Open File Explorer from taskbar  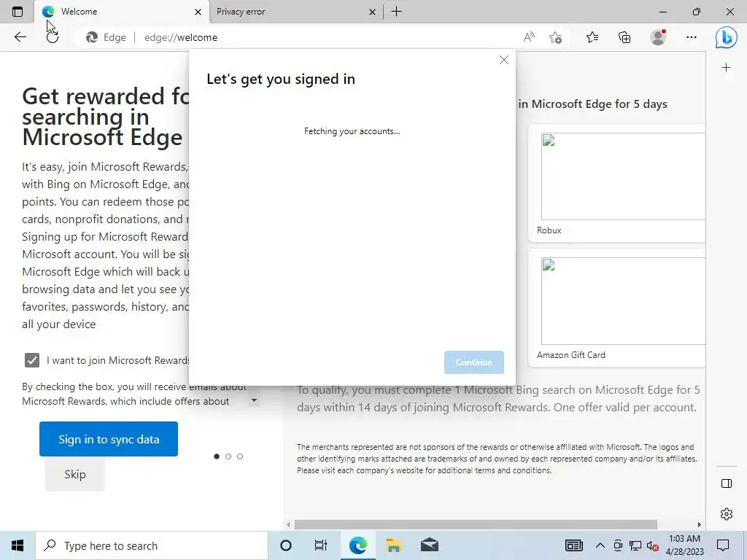tap(393, 545)
